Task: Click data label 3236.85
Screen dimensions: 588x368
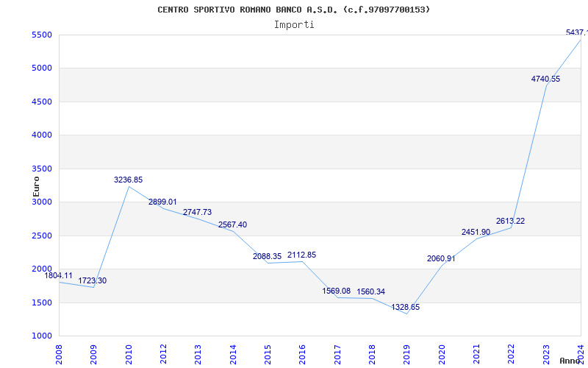Action: point(128,180)
